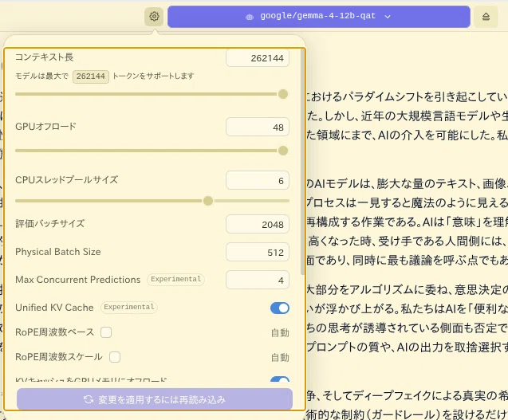Click the CPUスレッドプールサイズ label
Image resolution: width=508 pixels, height=420 pixels.
[x=67, y=180]
